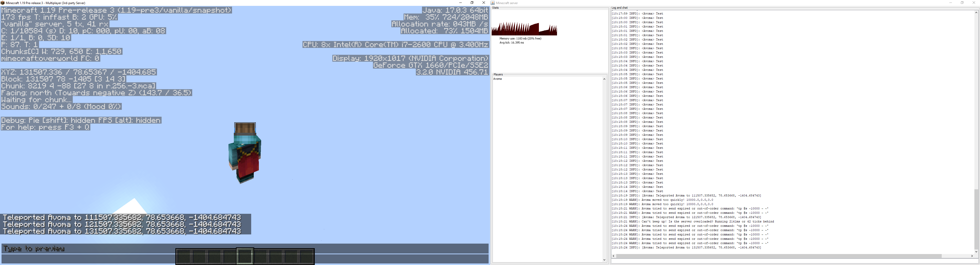Click the 10:17:59 '<Avoma> Test' log line
The height and width of the screenshot is (265, 980).
(637, 14)
